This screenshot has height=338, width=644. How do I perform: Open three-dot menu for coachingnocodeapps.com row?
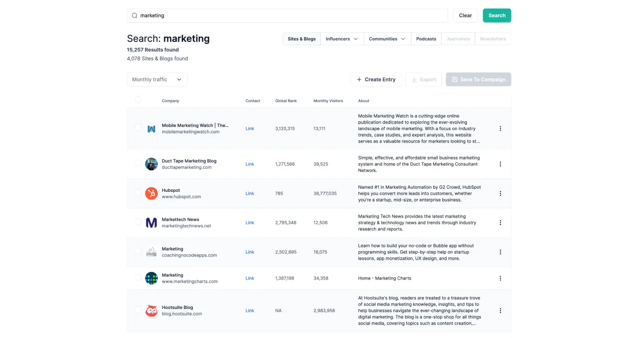pyautogui.click(x=500, y=252)
